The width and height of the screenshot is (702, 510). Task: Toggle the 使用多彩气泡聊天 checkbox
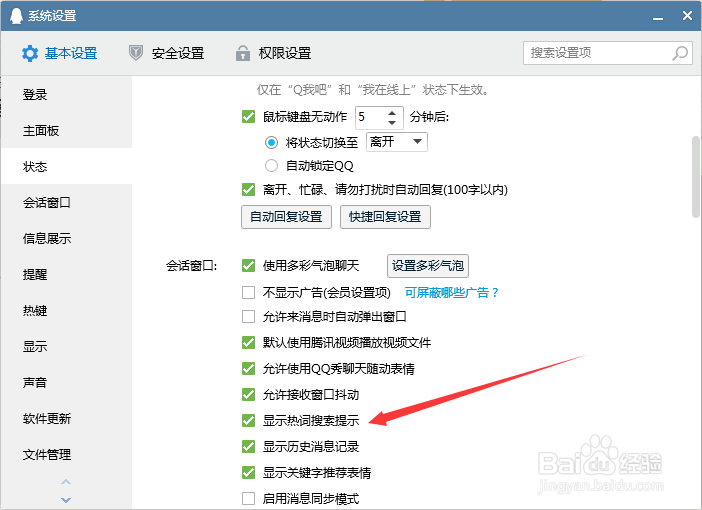pyautogui.click(x=248, y=266)
